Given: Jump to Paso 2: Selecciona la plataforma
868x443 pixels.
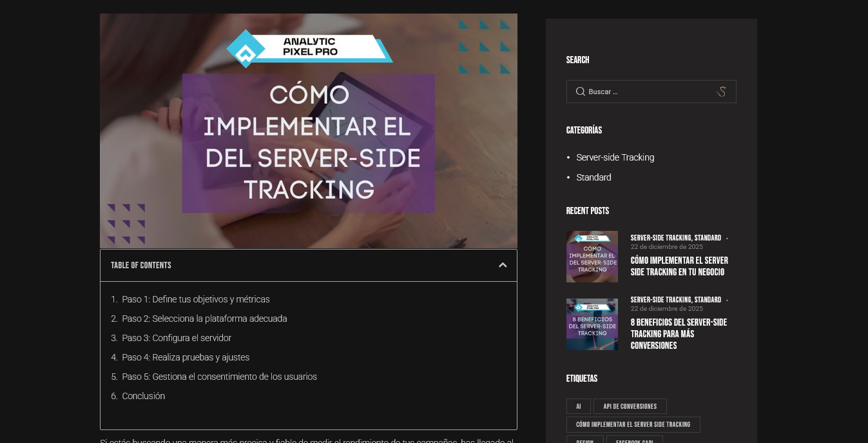Looking at the screenshot, I should click(204, 319).
